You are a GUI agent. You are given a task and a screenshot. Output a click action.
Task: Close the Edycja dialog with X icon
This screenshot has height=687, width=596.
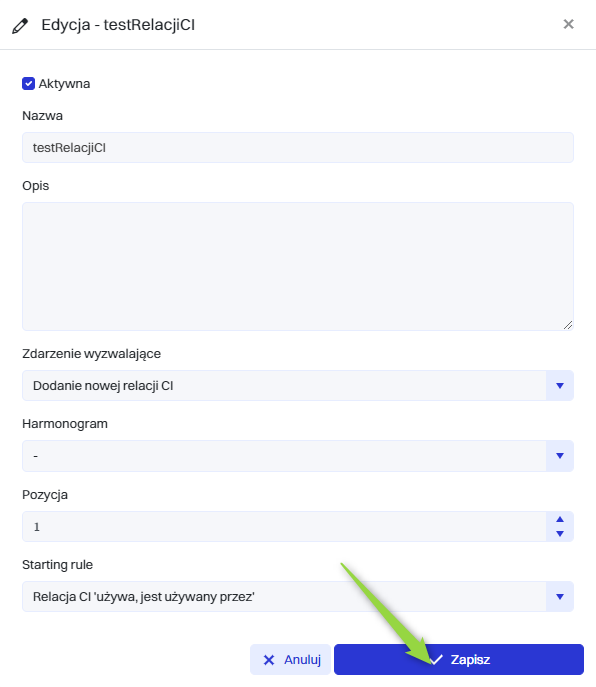(x=568, y=24)
